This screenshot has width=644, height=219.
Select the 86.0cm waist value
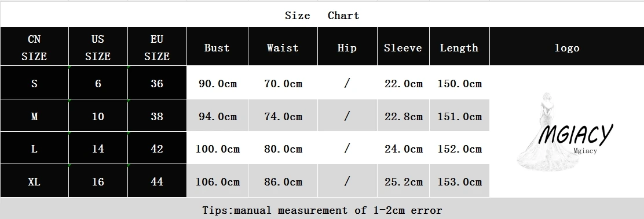pyautogui.click(x=283, y=181)
